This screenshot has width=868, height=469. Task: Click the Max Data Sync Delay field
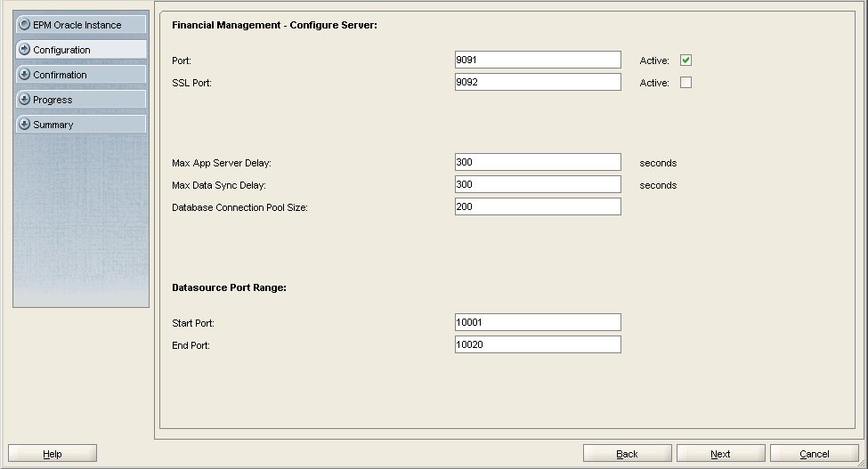(538, 184)
